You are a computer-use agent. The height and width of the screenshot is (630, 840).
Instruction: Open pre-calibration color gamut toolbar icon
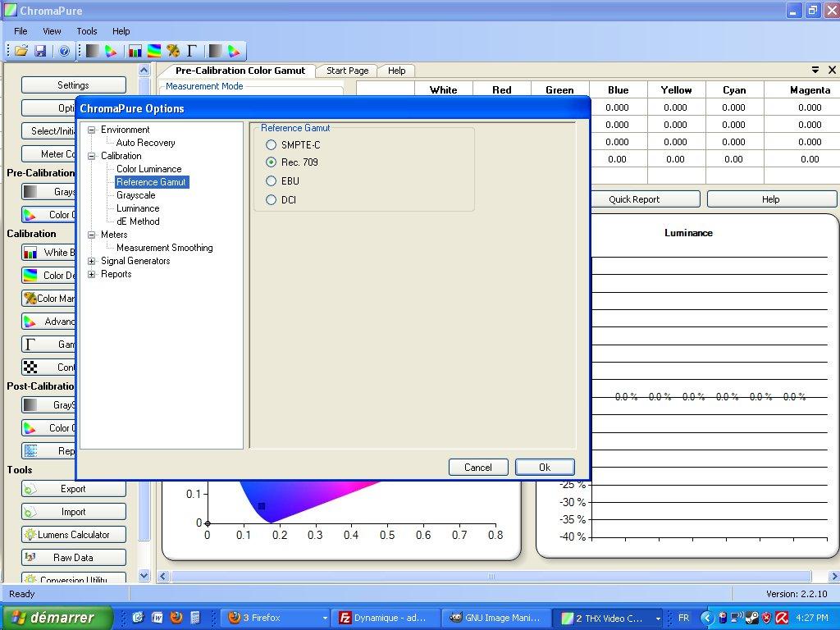click(x=111, y=51)
